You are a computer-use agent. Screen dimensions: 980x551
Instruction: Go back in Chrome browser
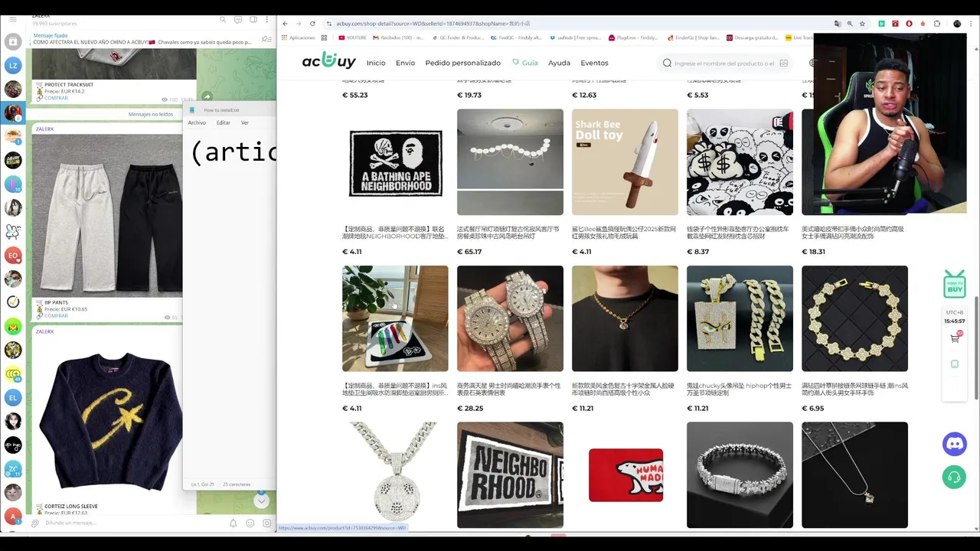click(285, 24)
